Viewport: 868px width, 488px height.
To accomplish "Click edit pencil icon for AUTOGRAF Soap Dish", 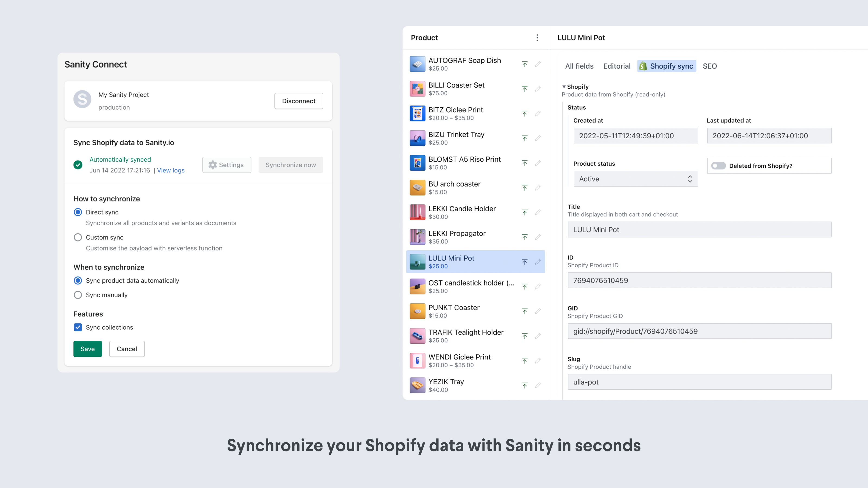I will click(538, 64).
